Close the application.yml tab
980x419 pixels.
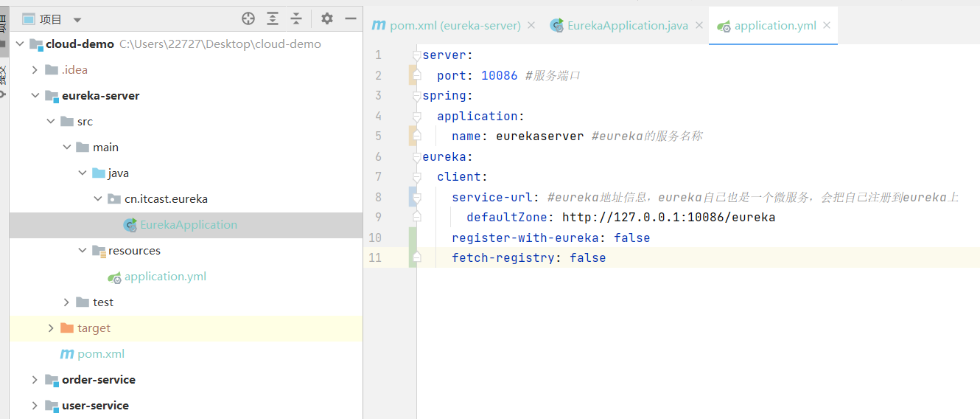click(x=827, y=26)
